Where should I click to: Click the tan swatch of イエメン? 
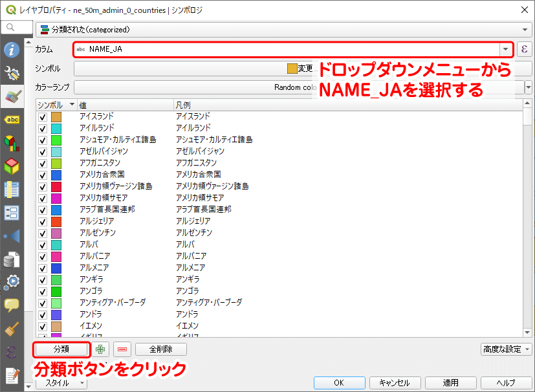click(56, 326)
